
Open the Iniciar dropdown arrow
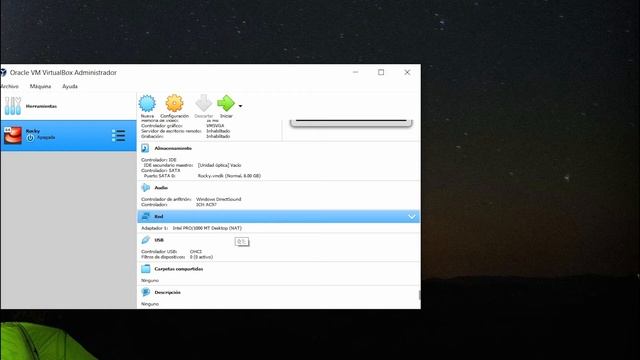[240, 106]
